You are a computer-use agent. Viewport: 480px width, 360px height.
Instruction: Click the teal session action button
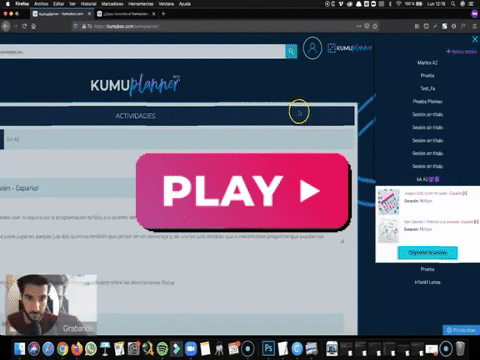click(428, 253)
